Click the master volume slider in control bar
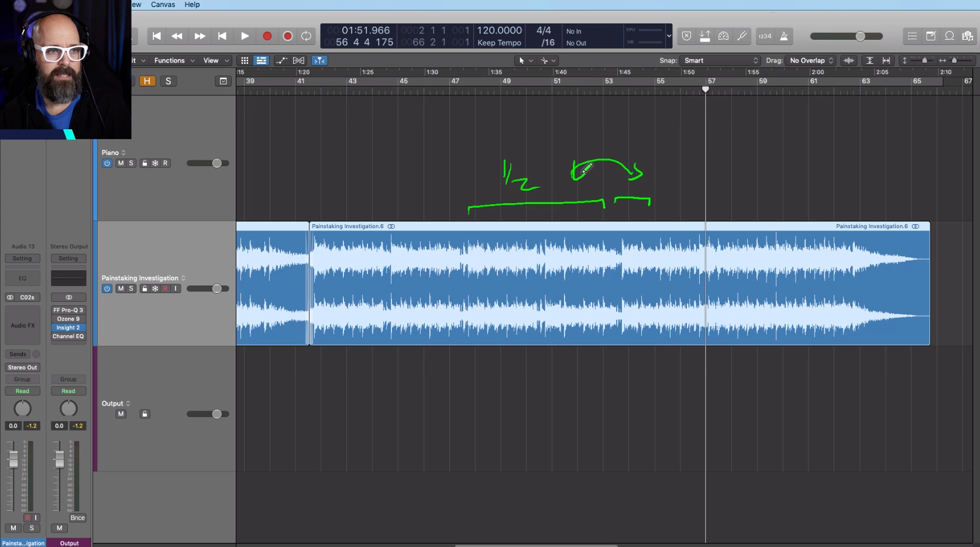980x547 pixels. click(846, 36)
